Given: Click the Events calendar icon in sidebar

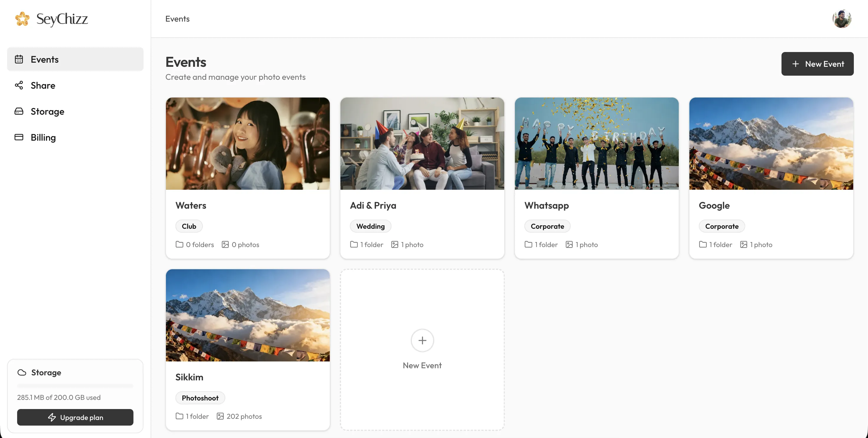Looking at the screenshot, I should [19, 59].
